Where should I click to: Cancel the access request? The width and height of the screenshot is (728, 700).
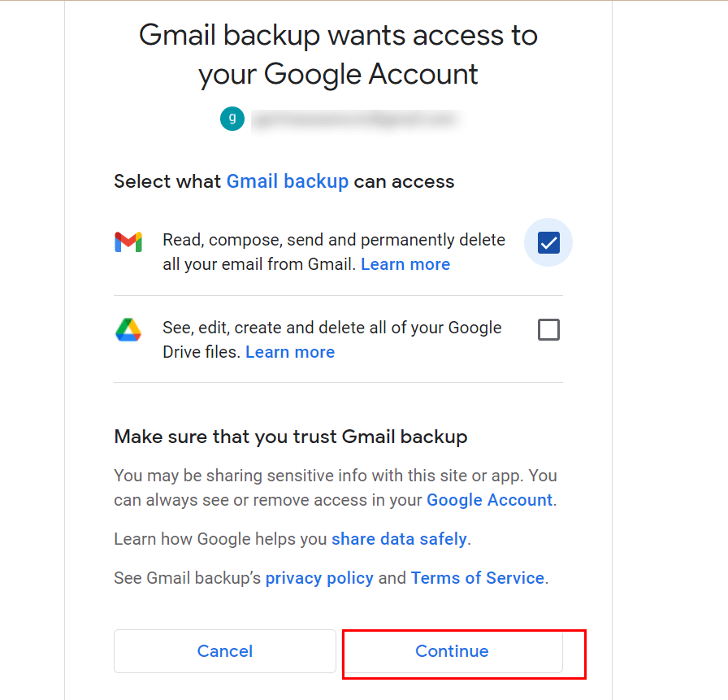(x=225, y=651)
